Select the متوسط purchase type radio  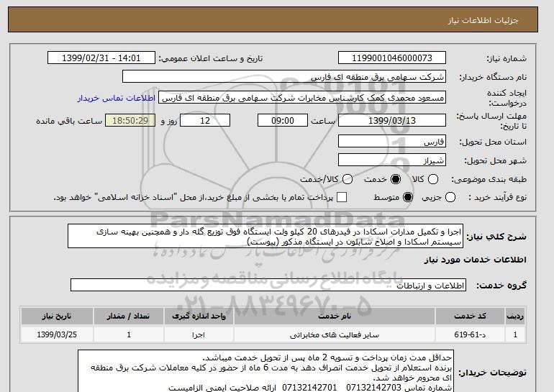pyautogui.click(x=408, y=197)
